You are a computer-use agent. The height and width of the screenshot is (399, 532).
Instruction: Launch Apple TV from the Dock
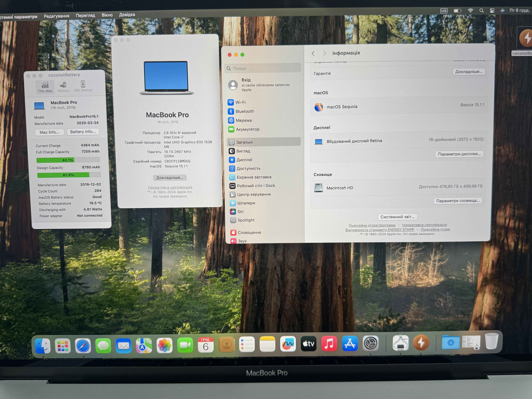309,344
